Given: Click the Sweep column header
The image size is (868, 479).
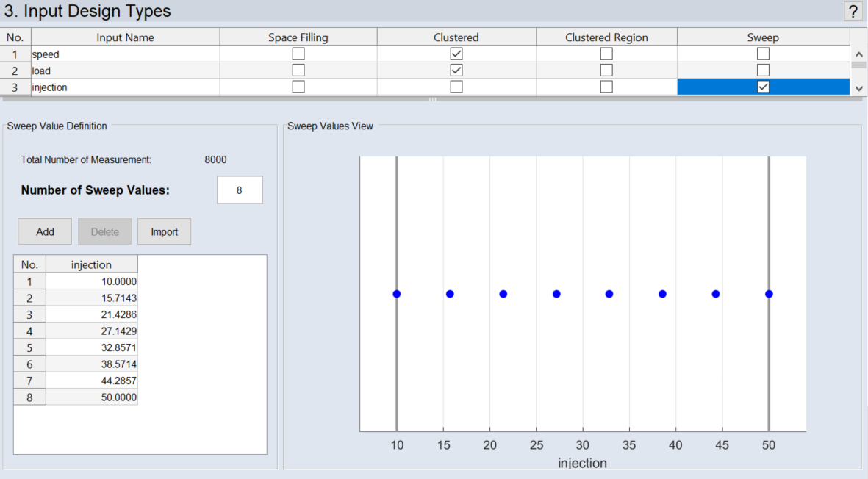Looking at the screenshot, I should [x=763, y=37].
